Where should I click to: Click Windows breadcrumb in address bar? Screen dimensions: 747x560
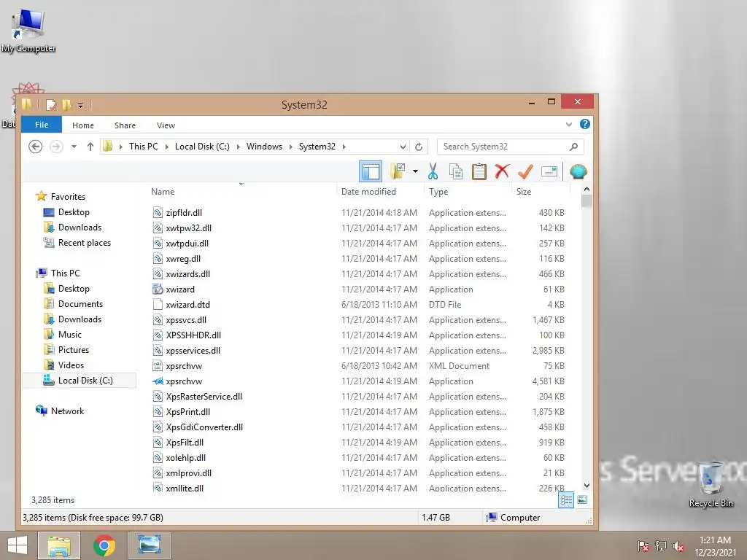point(264,147)
